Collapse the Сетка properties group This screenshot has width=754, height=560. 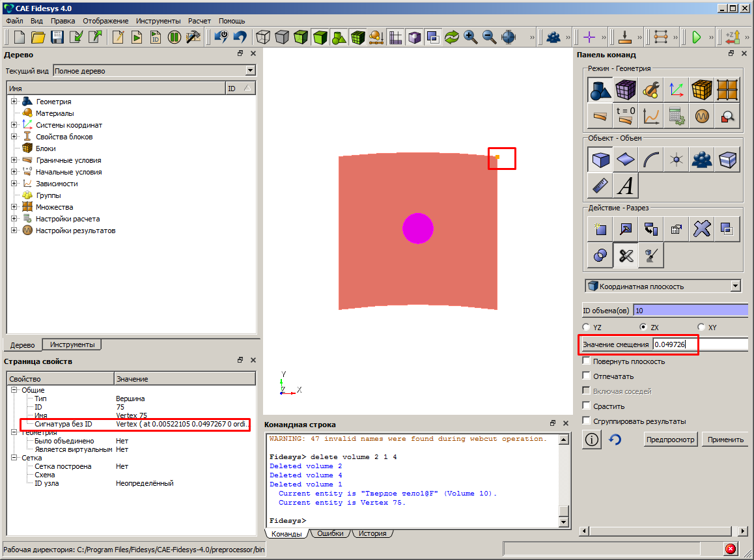(x=14, y=458)
